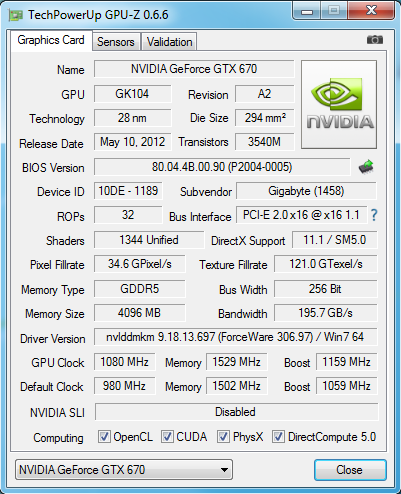Click the NVIDIA logo image
401x494 pixels.
click(339, 105)
